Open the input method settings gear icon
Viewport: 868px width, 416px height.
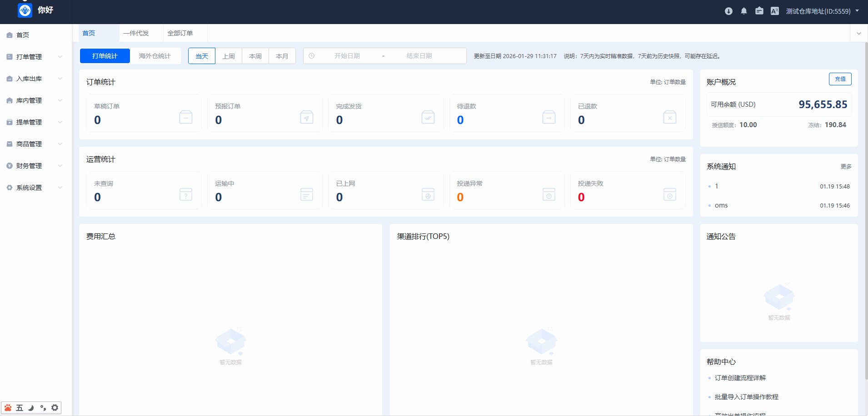(55, 408)
